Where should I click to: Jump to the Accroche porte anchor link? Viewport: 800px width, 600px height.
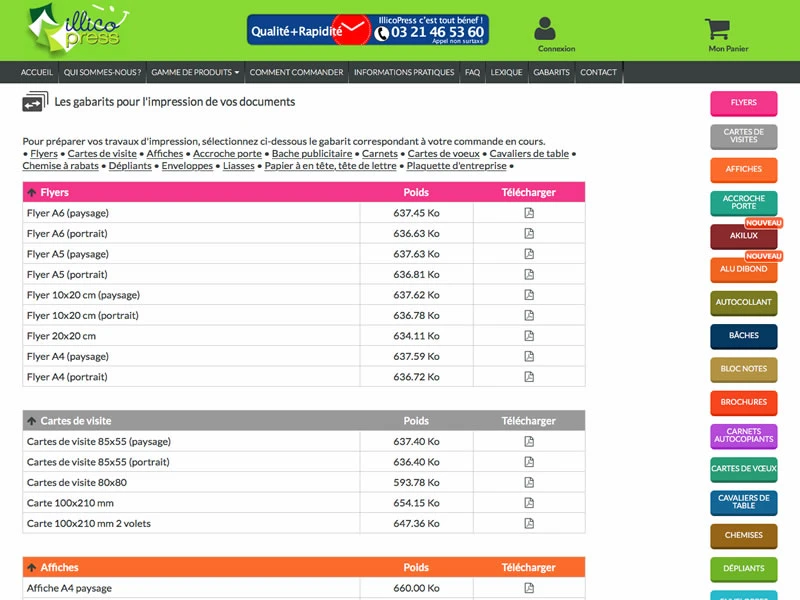point(228,154)
